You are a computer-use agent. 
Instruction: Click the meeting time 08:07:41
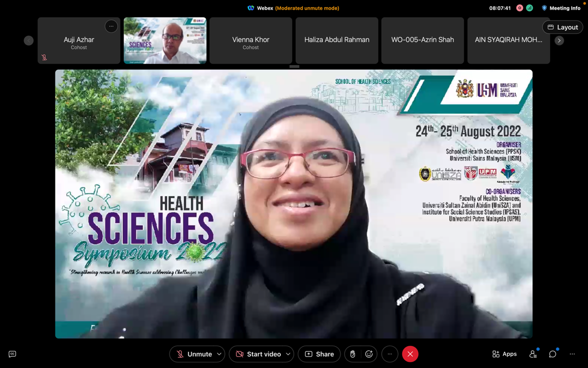coord(500,8)
